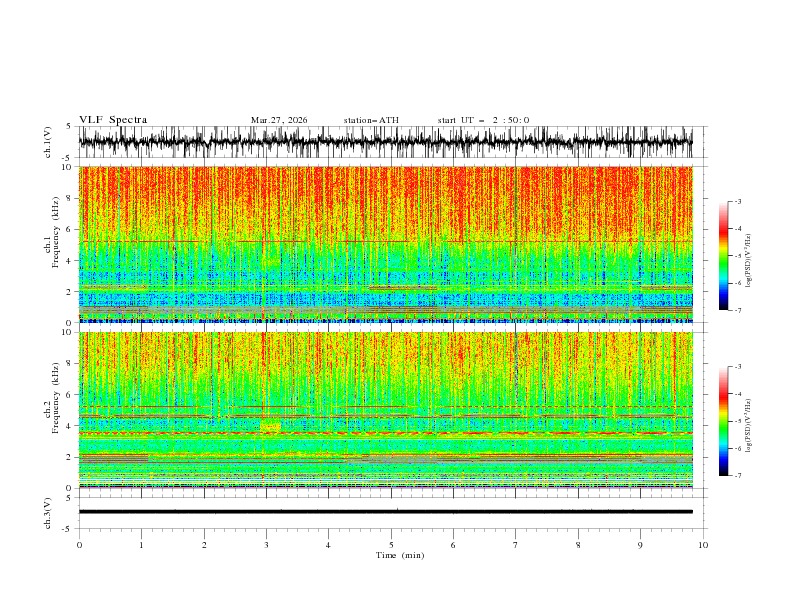Screen dimensions: 792x612
Task: Click time axis tick label '0'
Action: [x=79, y=545]
